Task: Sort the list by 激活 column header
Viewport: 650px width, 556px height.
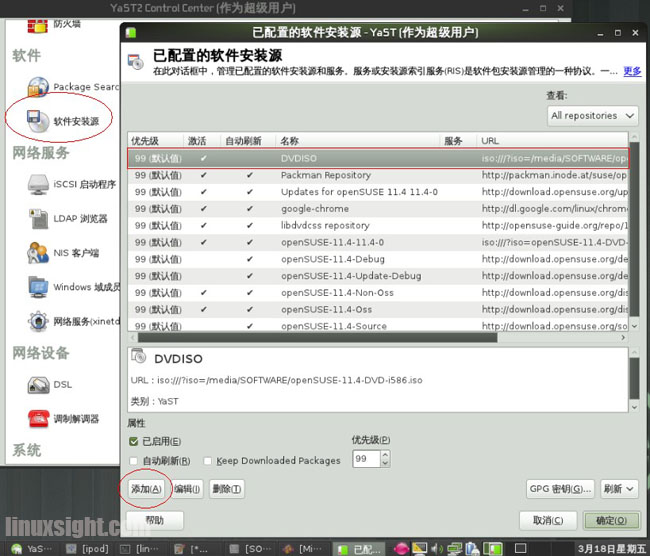Action: pyautogui.click(x=201, y=141)
